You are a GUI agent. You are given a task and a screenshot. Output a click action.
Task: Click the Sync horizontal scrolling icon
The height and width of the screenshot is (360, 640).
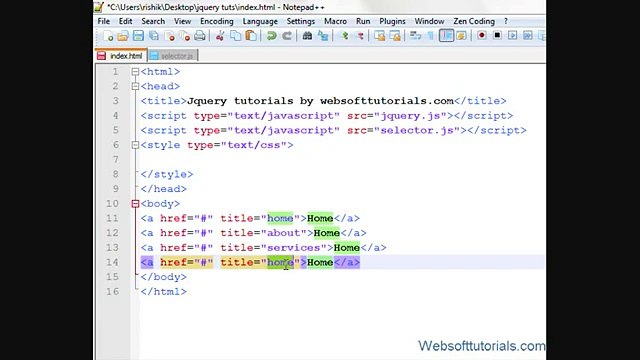(x=395, y=36)
